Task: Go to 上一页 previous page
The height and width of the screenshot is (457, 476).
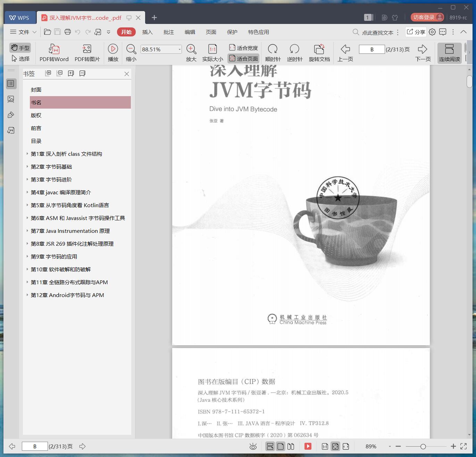Action: 345,53
